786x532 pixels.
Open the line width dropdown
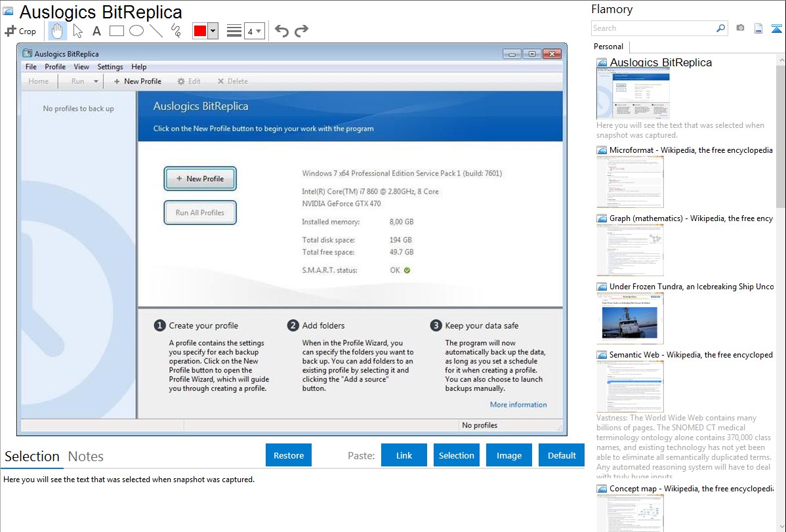click(x=255, y=31)
